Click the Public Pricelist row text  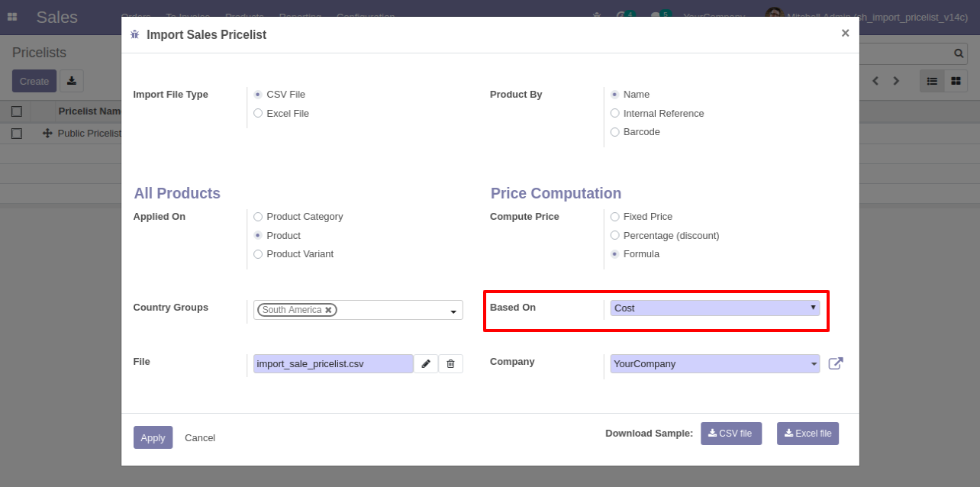pos(90,134)
